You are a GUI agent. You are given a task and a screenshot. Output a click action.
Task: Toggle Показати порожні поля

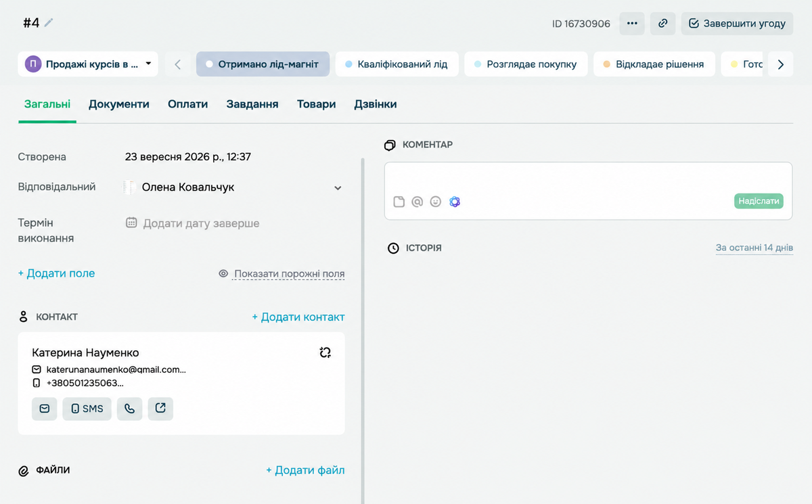click(281, 274)
